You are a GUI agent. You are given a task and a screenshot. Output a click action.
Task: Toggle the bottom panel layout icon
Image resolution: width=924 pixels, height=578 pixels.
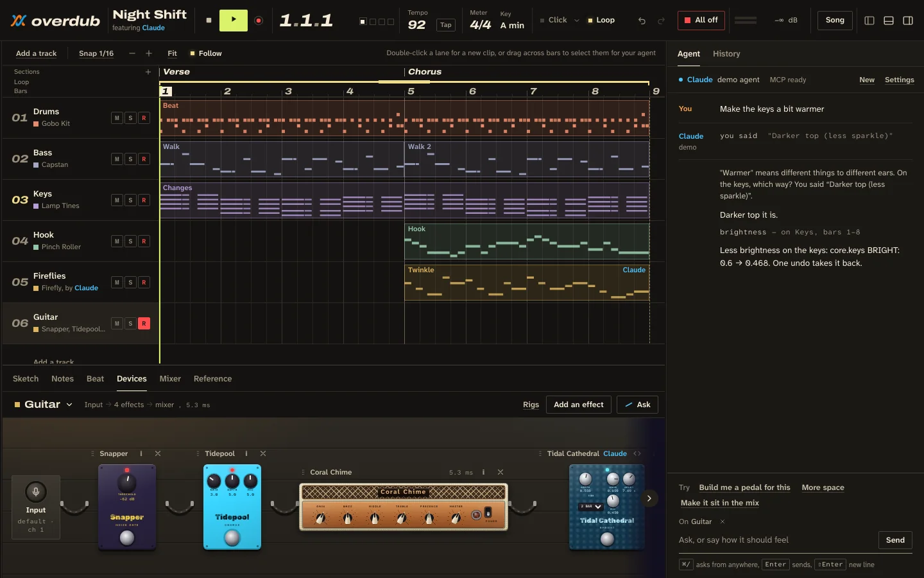coord(889,21)
